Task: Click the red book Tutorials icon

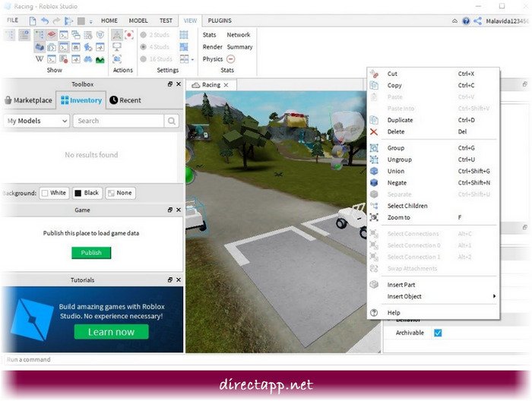Action: pyautogui.click(x=52, y=35)
